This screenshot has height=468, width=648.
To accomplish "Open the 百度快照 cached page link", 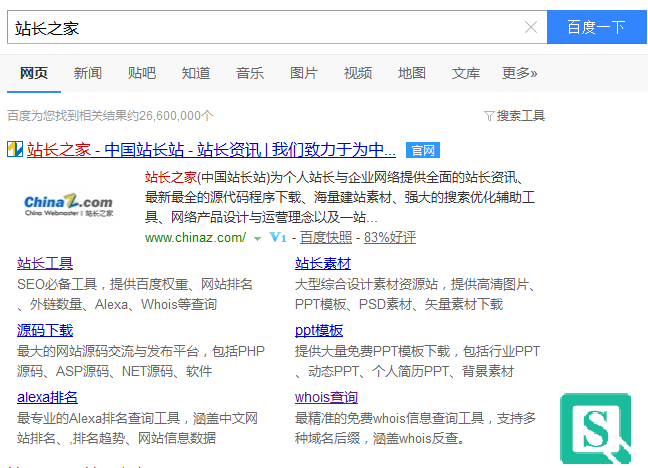I will 326,238.
